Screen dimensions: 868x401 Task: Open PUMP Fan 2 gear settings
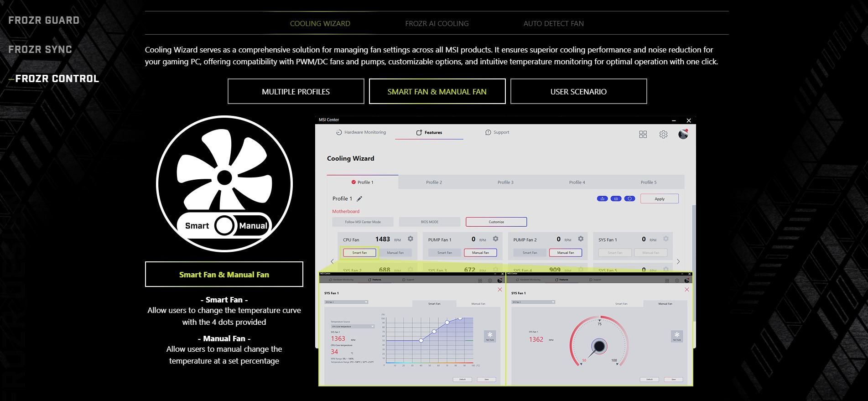581,239
